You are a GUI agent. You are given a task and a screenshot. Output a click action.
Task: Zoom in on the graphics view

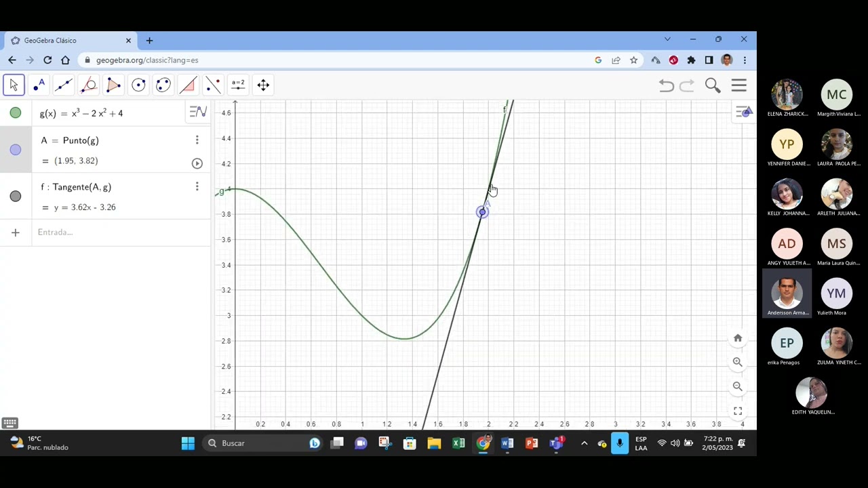tap(738, 362)
